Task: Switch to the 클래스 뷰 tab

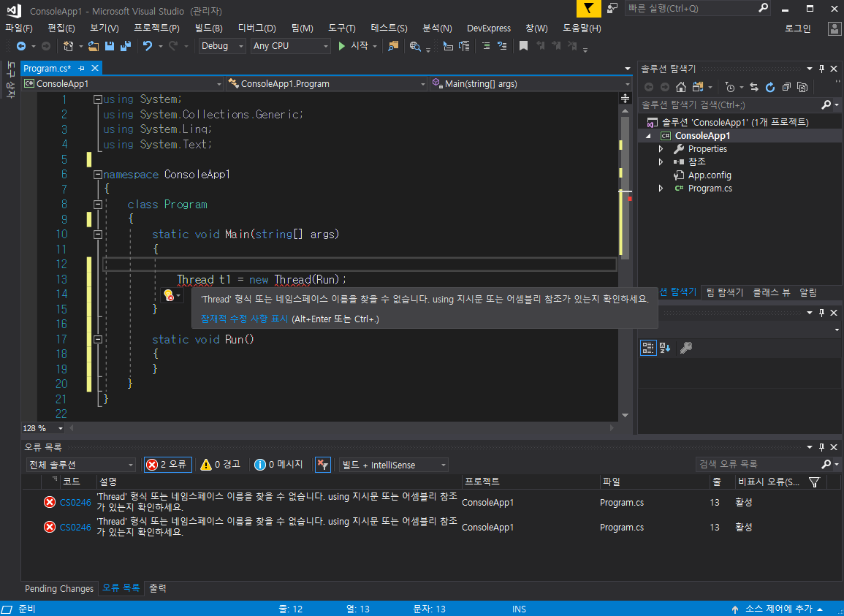Action: coord(771,292)
